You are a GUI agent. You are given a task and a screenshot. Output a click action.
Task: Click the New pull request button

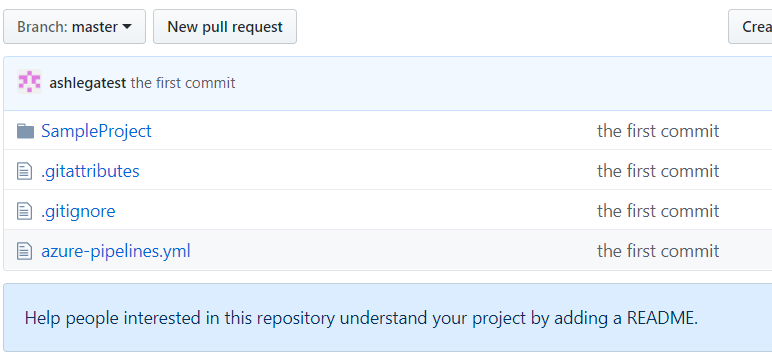coord(225,27)
